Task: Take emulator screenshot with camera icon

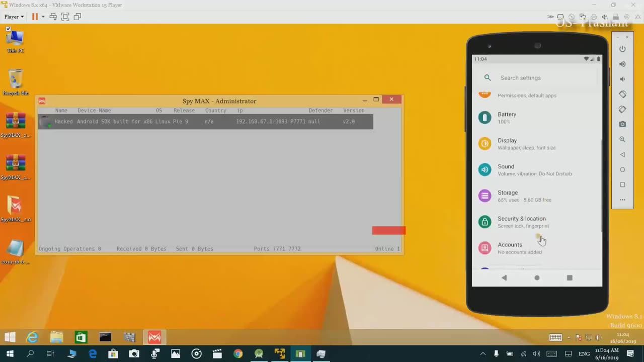Action: point(622,124)
